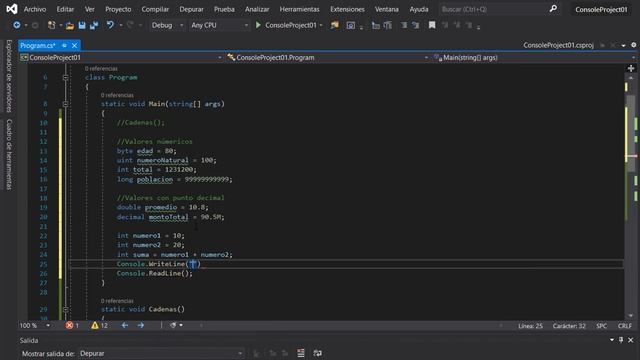Open the Any CPU platform dropdown

(219, 25)
